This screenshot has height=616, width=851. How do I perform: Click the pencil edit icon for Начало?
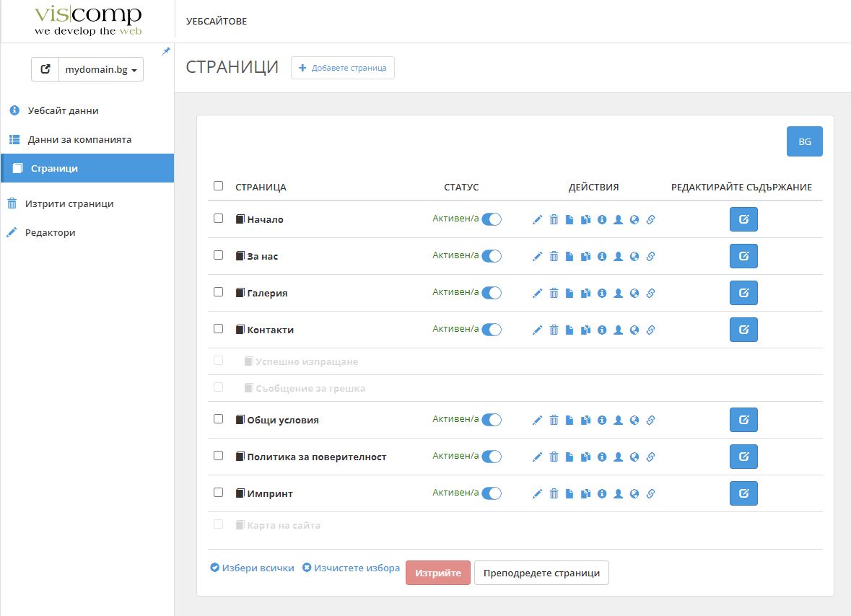click(537, 220)
